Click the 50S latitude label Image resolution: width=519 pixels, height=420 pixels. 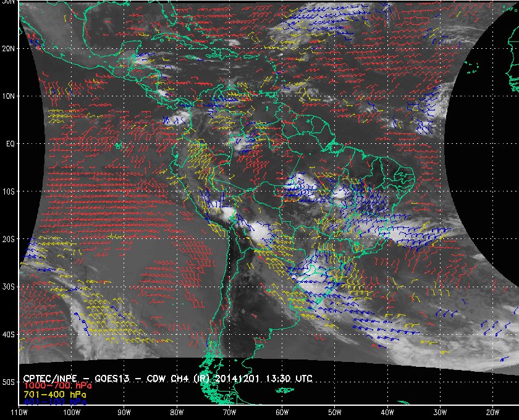pyautogui.click(x=9, y=382)
